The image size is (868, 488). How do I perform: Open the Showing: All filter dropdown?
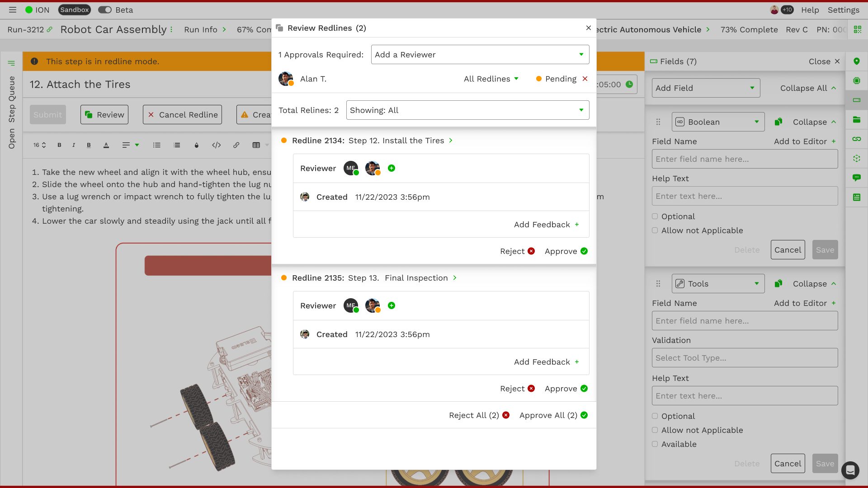tap(467, 110)
